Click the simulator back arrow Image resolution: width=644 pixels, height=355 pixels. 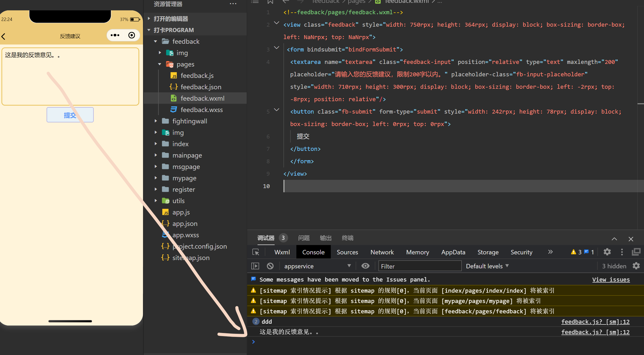coord(4,36)
